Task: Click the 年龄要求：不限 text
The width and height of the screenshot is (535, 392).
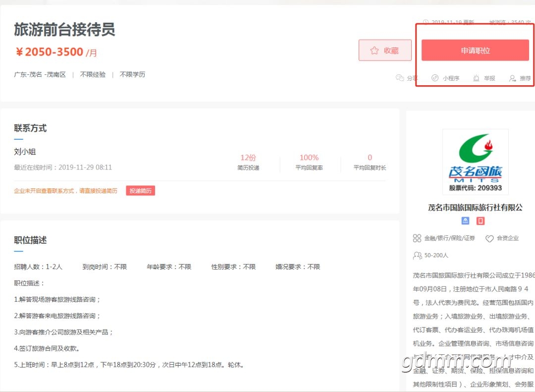Action: pos(169,267)
